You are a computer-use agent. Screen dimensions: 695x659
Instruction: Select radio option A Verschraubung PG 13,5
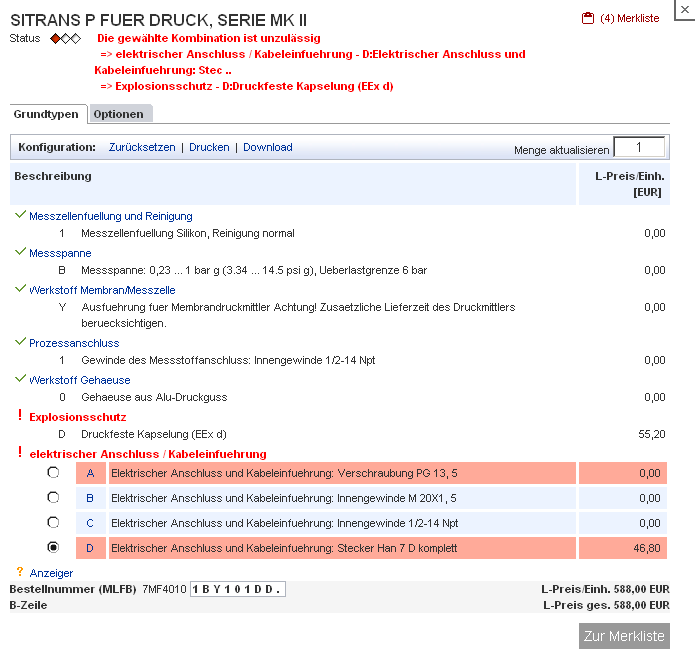click(53, 473)
